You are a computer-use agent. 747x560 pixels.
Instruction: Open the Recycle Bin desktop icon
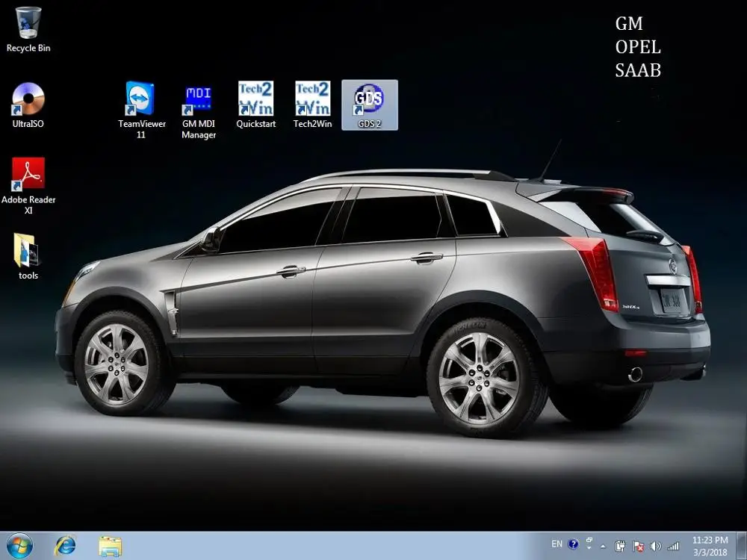(28, 30)
